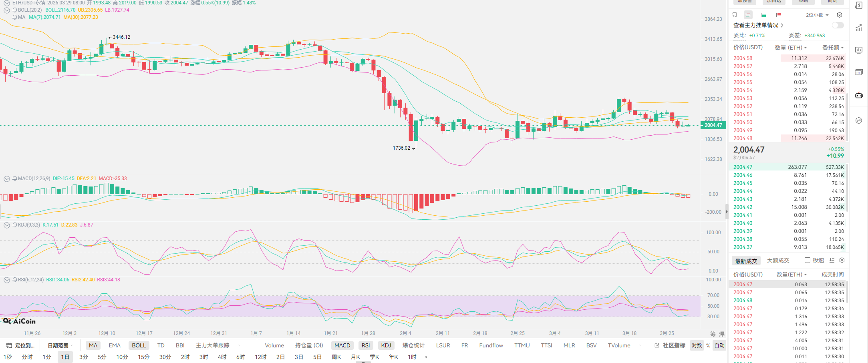This screenshot has width=868, height=363.
Task: Enable the EMA indicator
Action: (115, 345)
